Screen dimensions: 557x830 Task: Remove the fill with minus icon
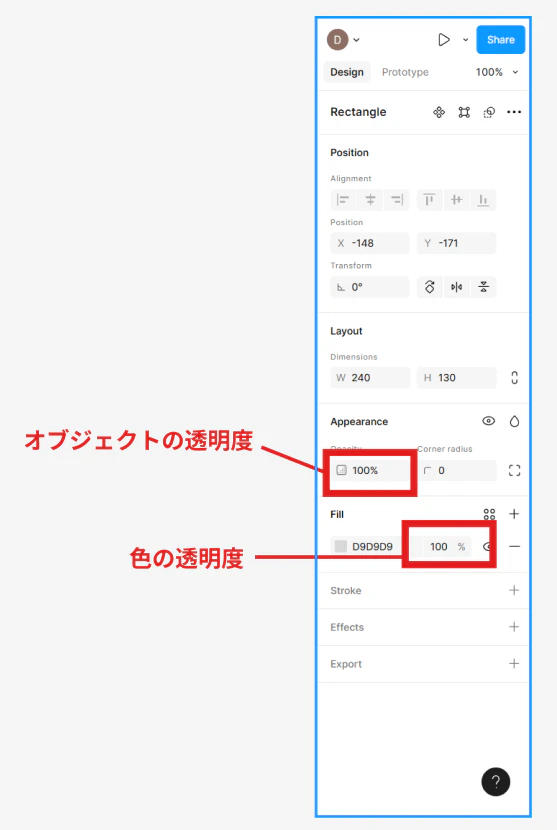coord(514,546)
